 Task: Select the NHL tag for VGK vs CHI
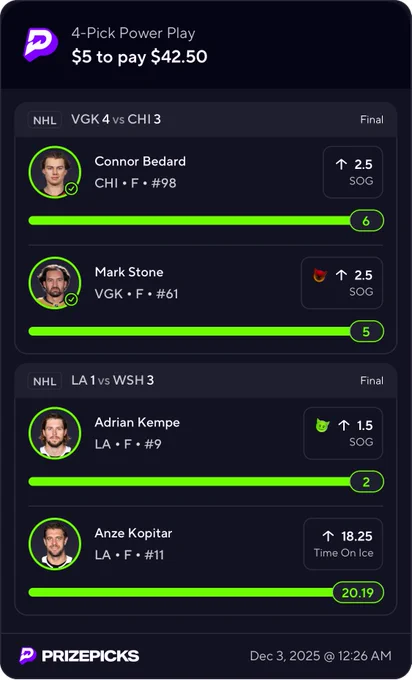[x=45, y=120]
